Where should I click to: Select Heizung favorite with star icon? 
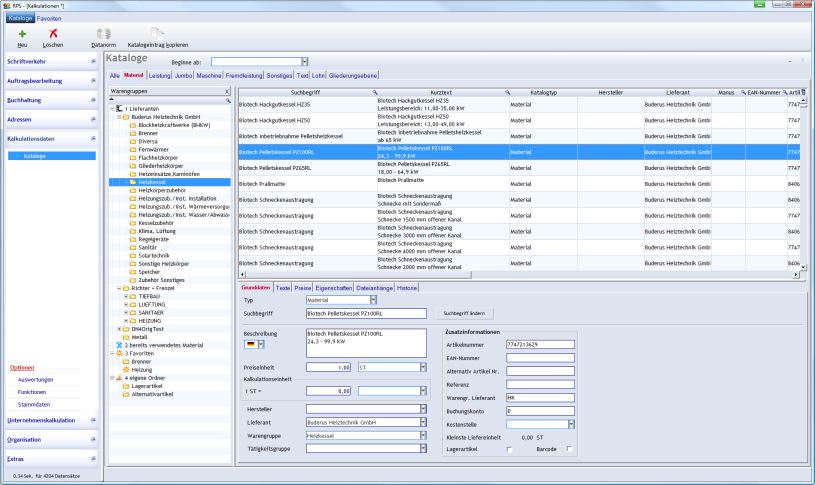point(141,370)
